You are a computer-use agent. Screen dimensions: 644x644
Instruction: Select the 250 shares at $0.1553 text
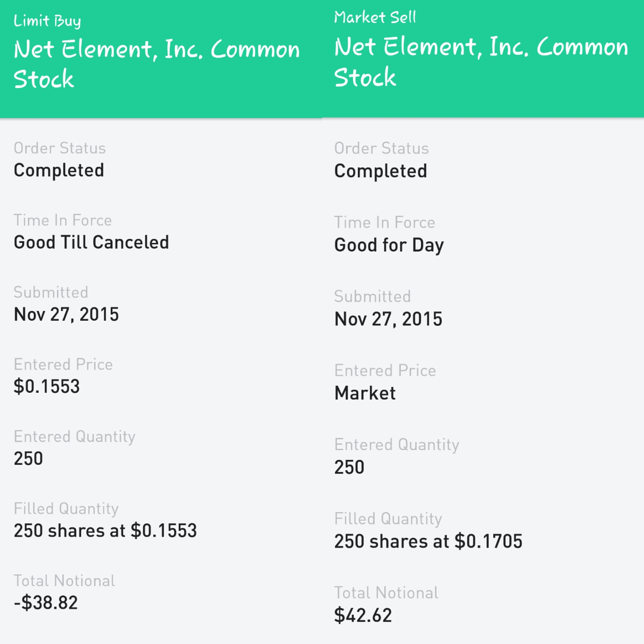(105, 531)
